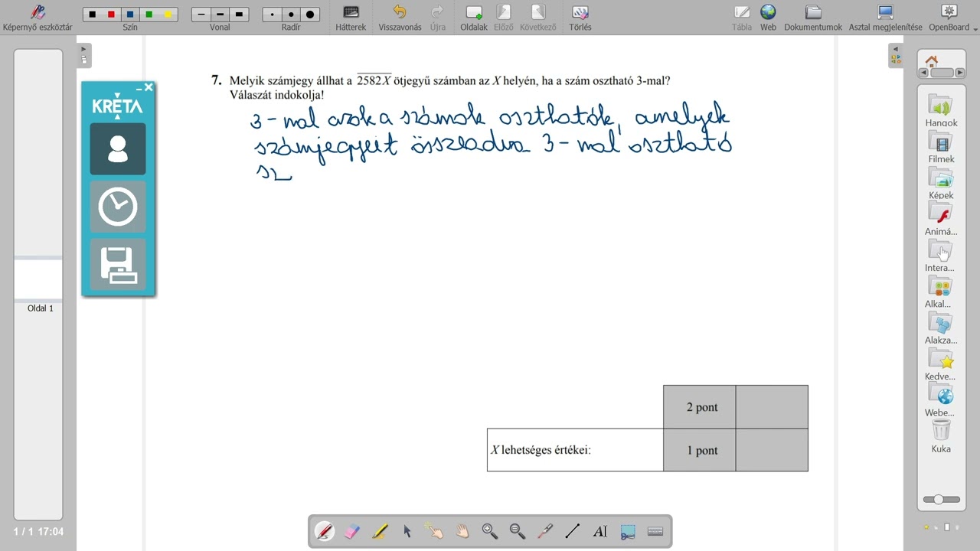Viewport: 980px width, 551px height.
Task: Open Webes keresés library folder
Action: pos(941,399)
